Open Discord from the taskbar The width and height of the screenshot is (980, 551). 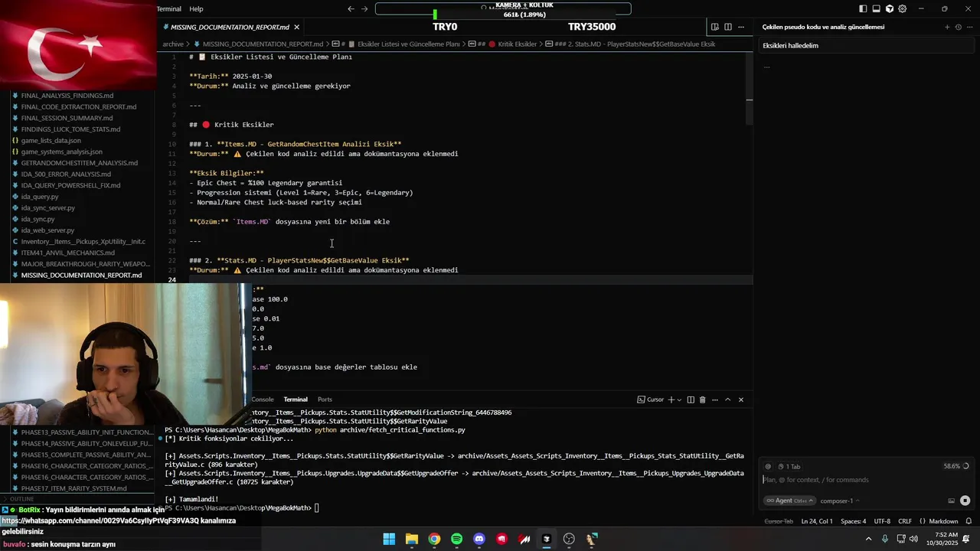[x=479, y=539]
